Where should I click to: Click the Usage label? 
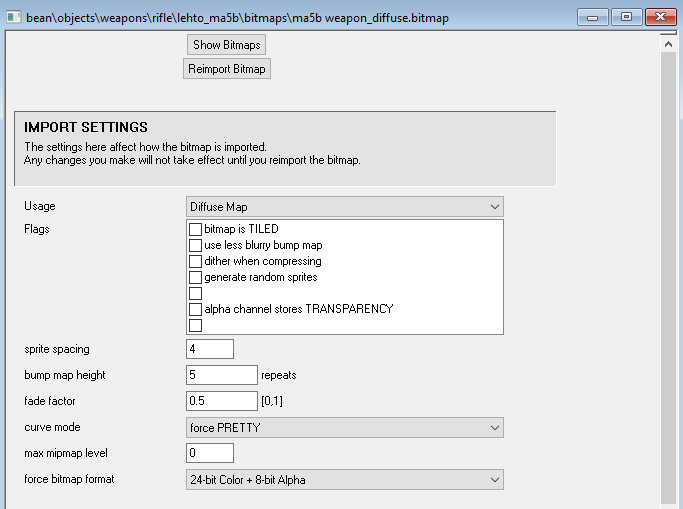click(40, 206)
